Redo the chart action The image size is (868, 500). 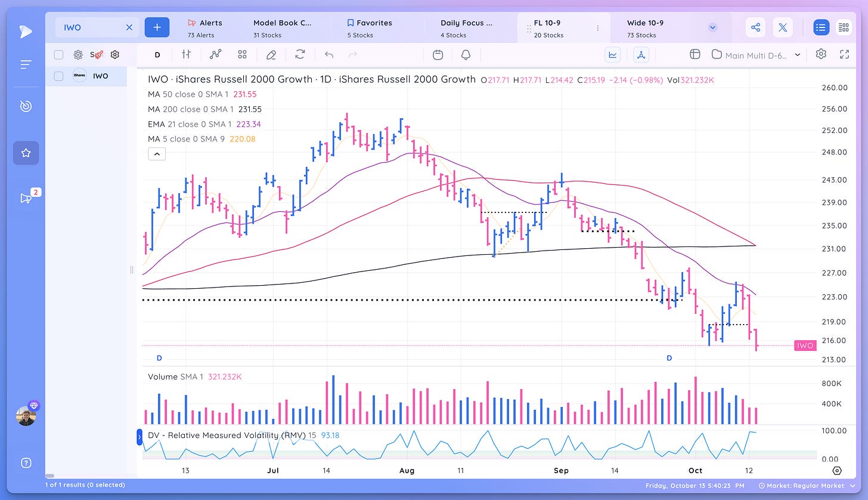[x=353, y=54]
